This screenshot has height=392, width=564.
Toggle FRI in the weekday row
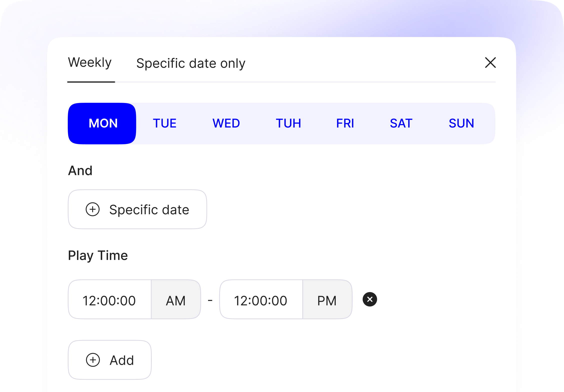pyautogui.click(x=345, y=123)
